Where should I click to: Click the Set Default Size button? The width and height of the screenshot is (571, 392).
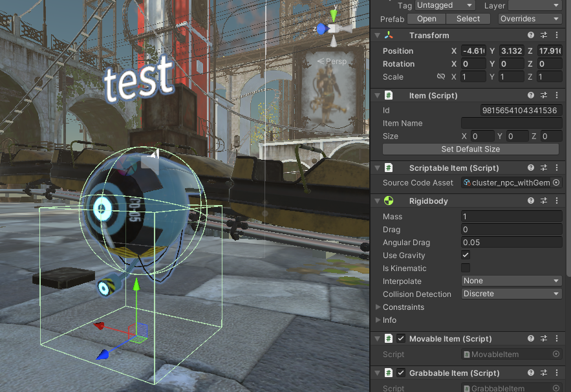(471, 149)
